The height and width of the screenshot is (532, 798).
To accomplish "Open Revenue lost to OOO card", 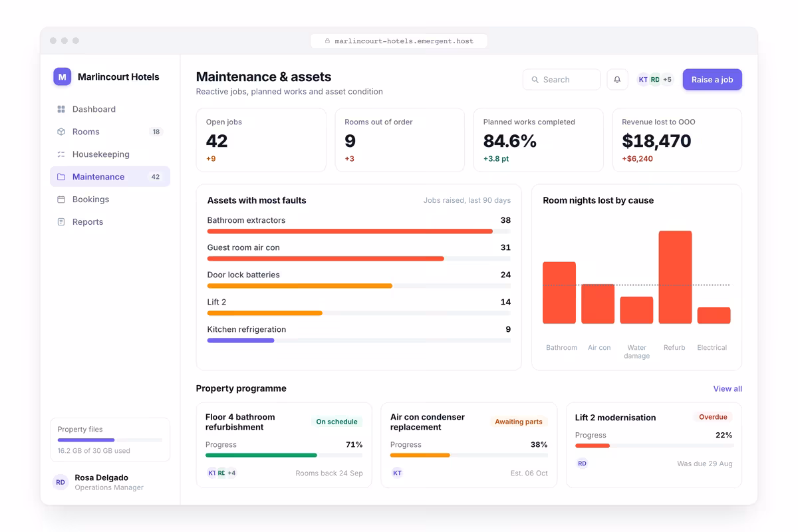I will 677,140.
